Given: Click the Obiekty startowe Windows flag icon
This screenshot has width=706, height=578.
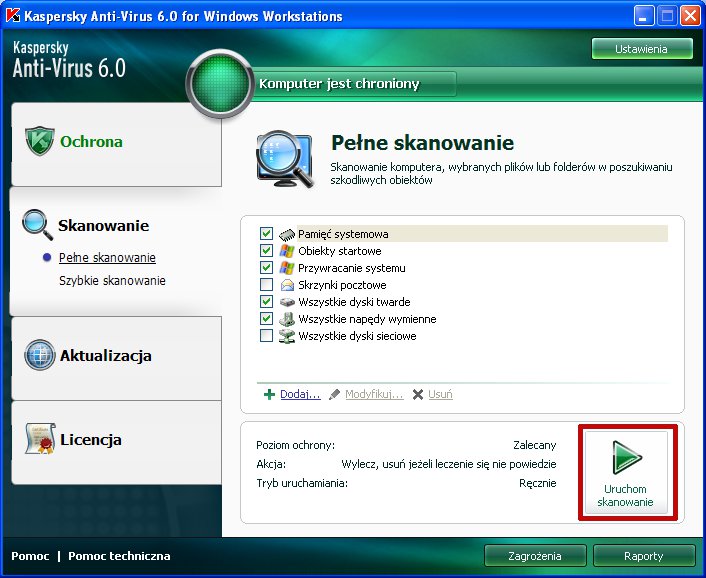Looking at the screenshot, I should [x=287, y=251].
